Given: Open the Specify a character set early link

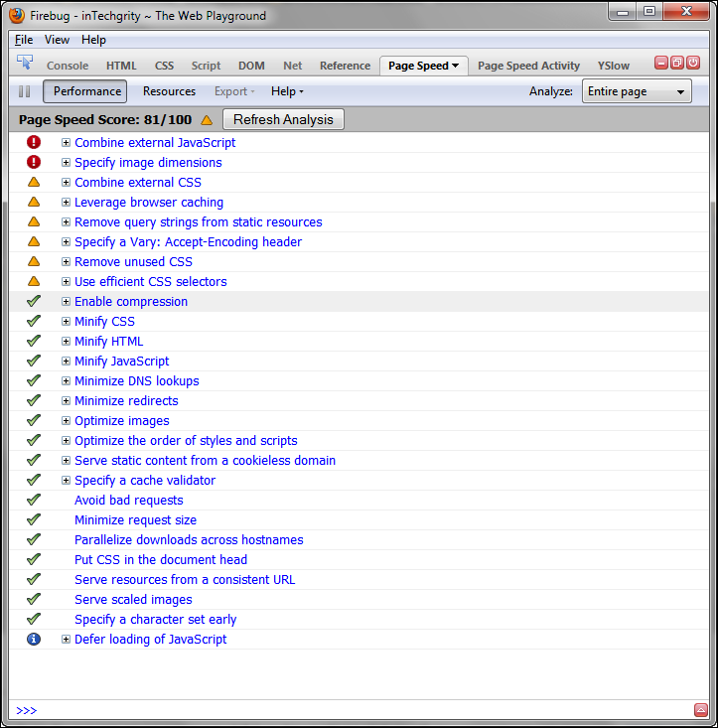Looking at the screenshot, I should click(x=156, y=620).
